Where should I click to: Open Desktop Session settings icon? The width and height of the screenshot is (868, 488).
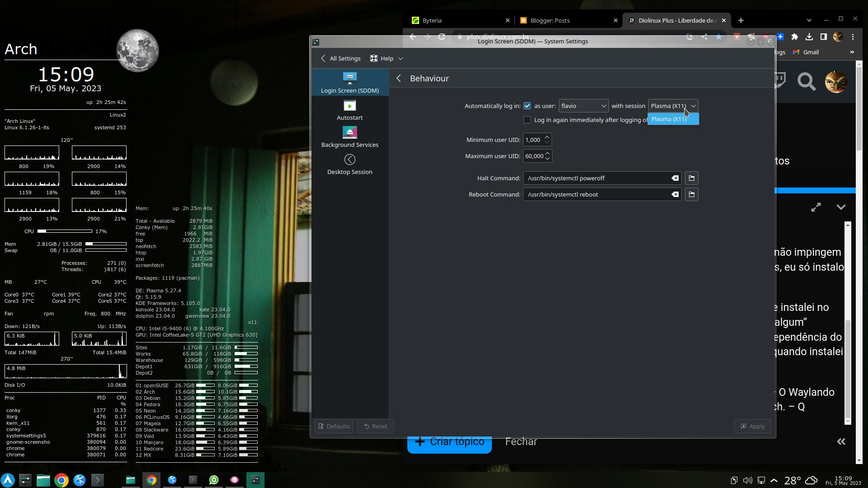click(x=349, y=160)
